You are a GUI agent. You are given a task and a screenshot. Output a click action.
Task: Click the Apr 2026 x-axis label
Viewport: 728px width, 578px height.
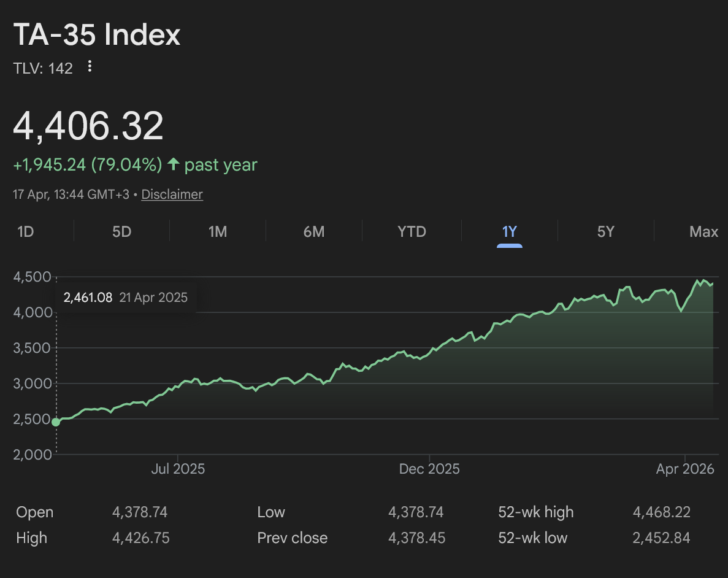pos(685,469)
